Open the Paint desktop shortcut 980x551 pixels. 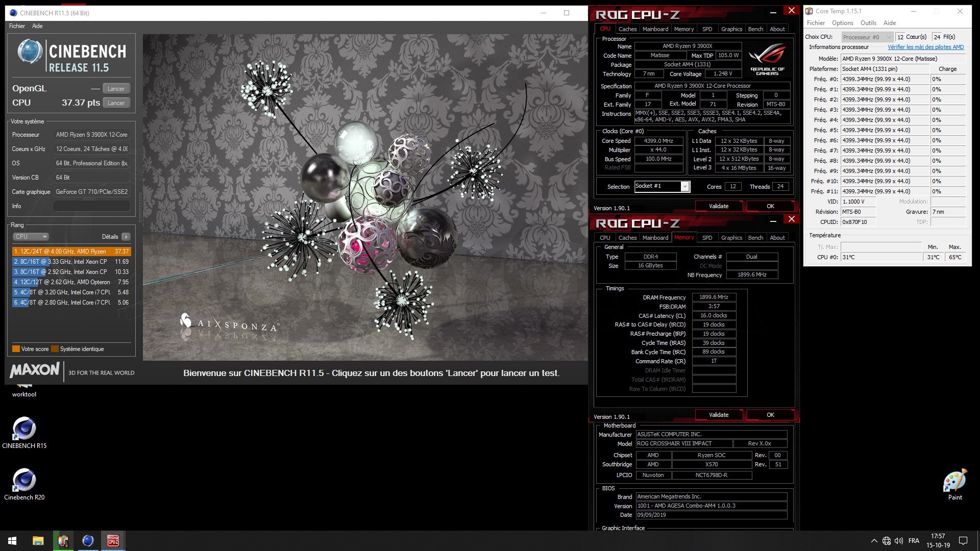pos(954,481)
